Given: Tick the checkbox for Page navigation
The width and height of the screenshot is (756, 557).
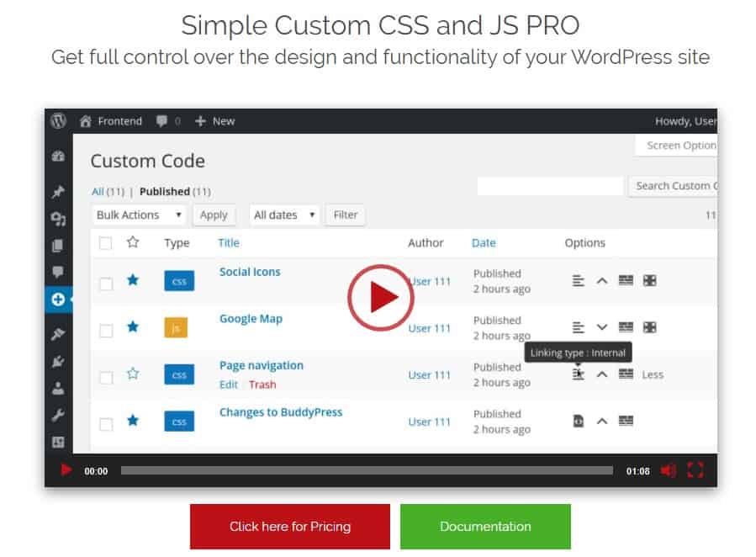Looking at the screenshot, I should [106, 378].
